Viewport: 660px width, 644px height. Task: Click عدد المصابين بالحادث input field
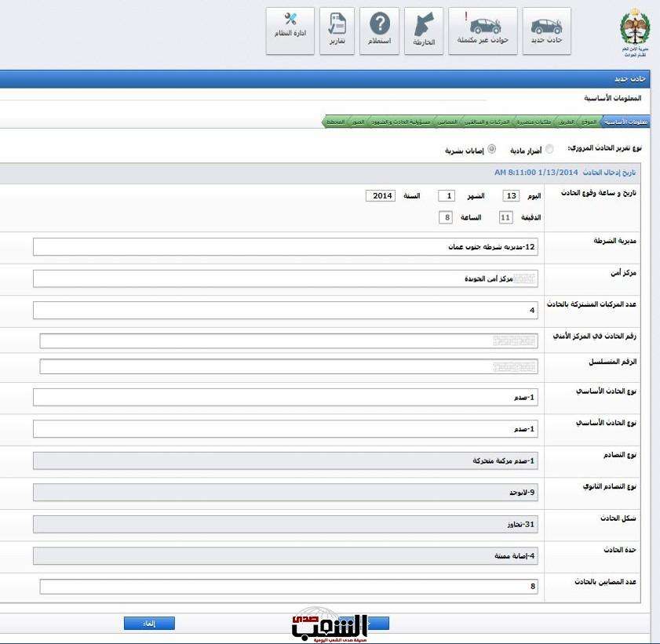click(289, 587)
